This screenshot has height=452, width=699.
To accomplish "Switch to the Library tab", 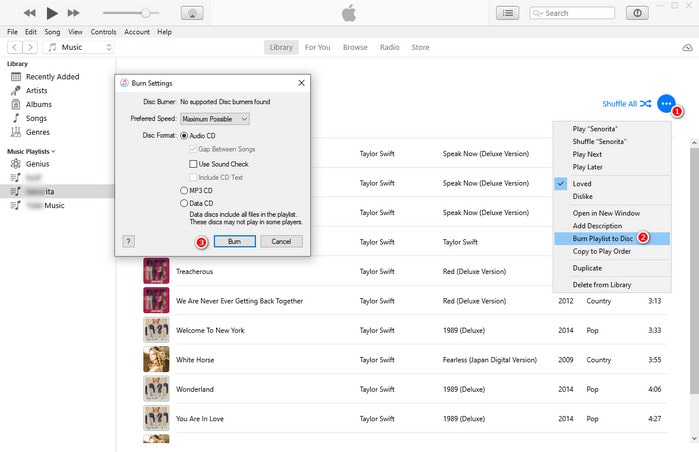I will point(281,47).
